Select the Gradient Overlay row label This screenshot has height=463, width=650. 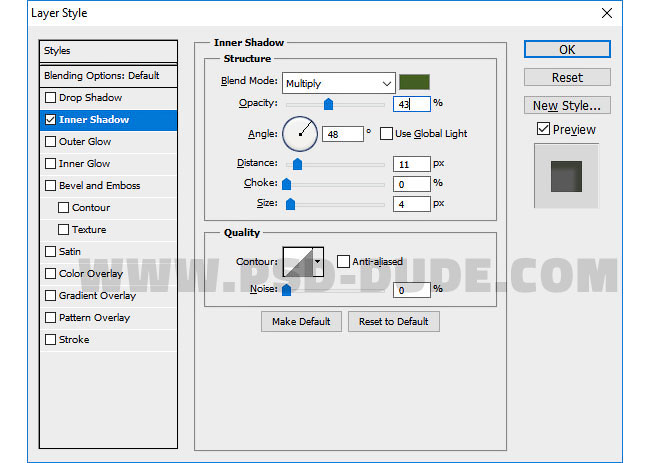pyautogui.click(x=97, y=296)
